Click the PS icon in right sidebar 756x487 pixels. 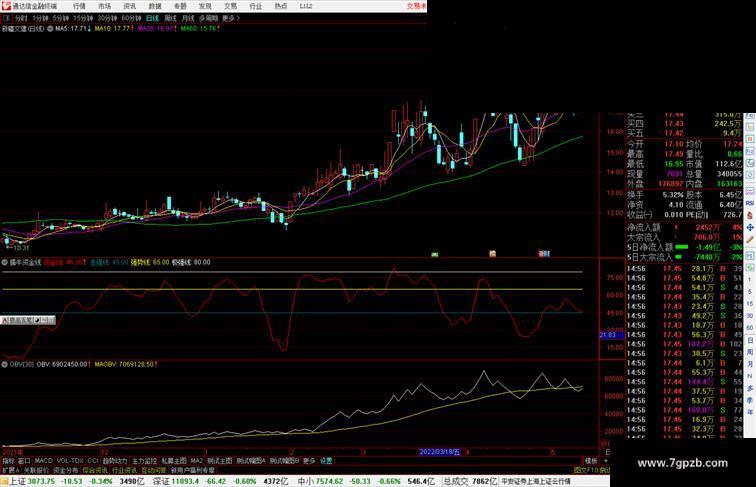pyautogui.click(x=750, y=256)
